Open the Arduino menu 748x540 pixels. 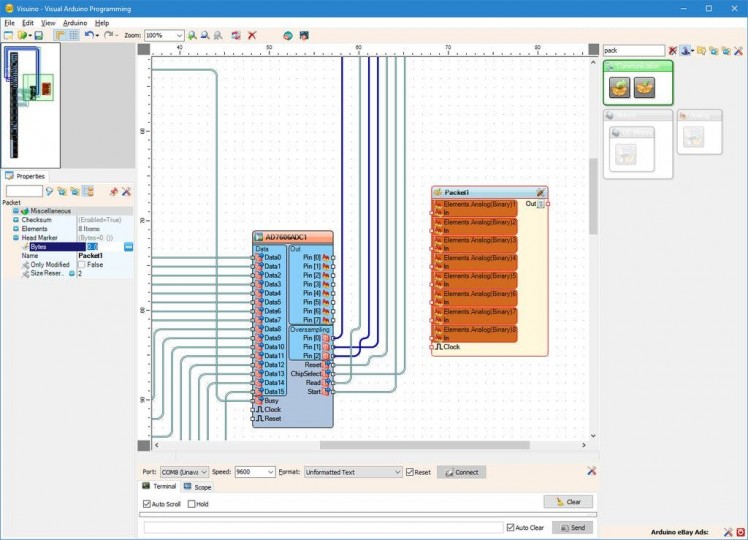click(75, 22)
